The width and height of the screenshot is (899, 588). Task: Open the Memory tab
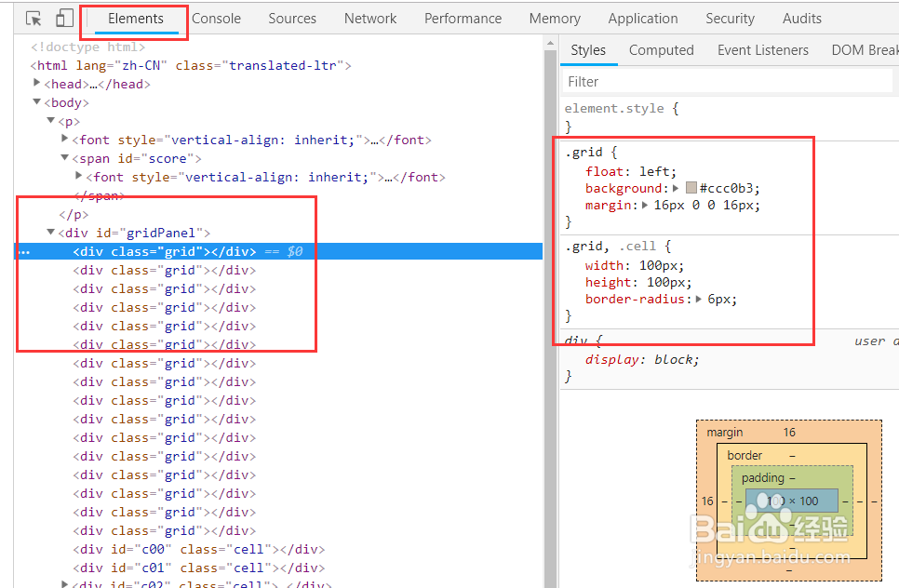click(x=555, y=19)
